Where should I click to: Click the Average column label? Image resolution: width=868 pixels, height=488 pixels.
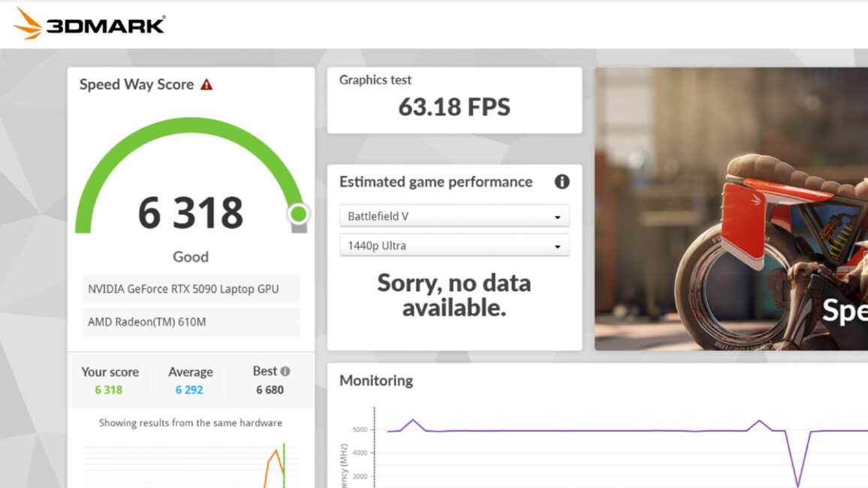[x=191, y=372]
